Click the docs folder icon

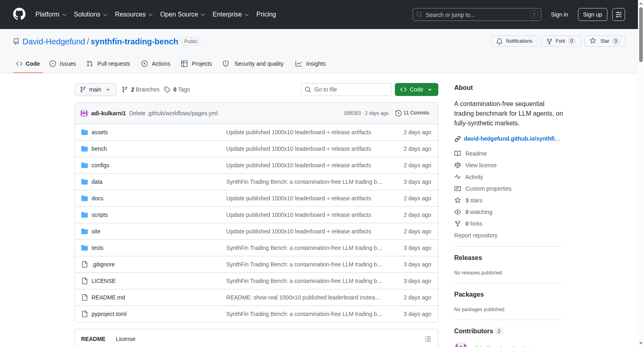(x=85, y=198)
